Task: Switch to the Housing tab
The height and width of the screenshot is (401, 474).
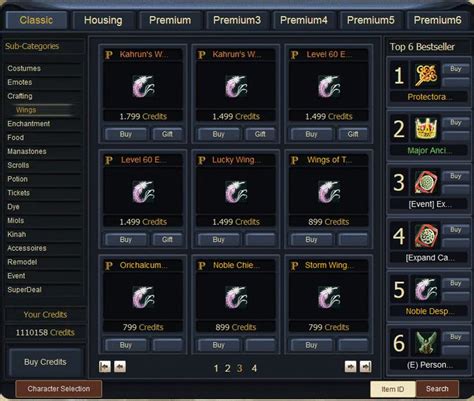Action: [103, 20]
